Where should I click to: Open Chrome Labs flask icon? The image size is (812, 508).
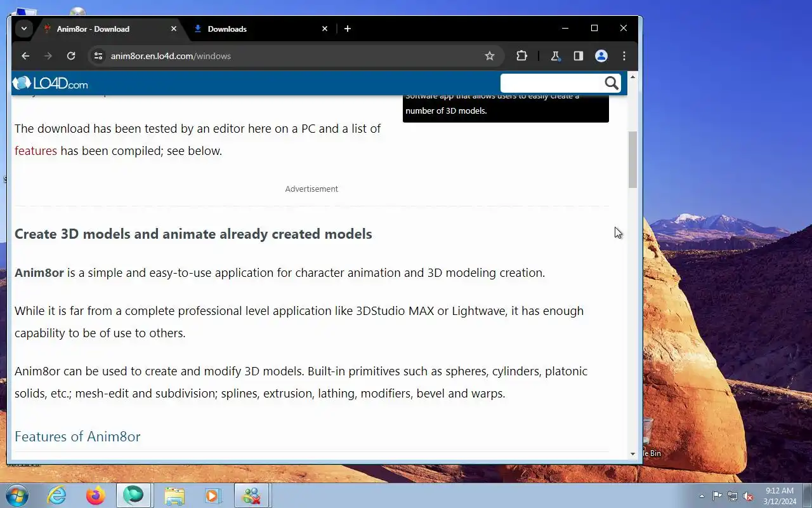pos(556,56)
